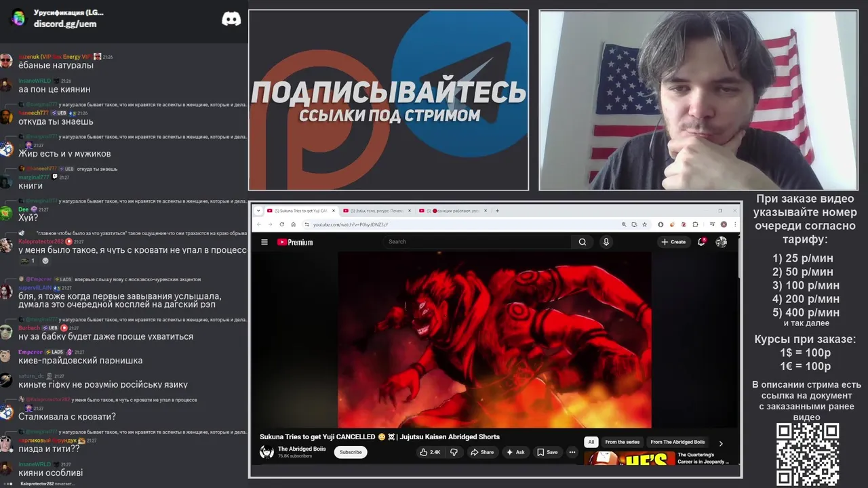Open Chrome extensions puzzle icon
868x488 pixels.
[x=695, y=224]
